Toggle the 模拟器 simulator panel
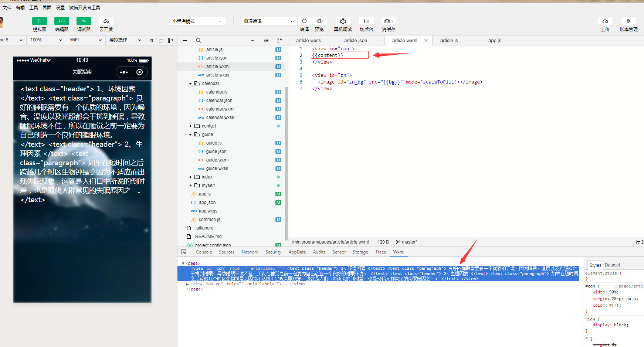 (x=40, y=21)
